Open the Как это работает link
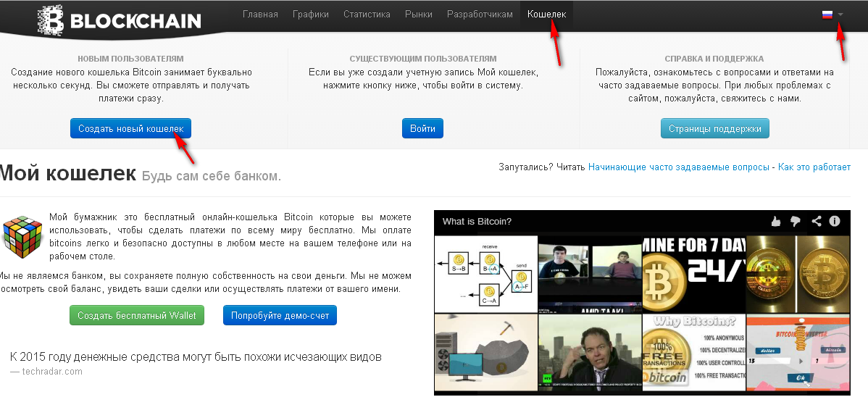 pyautogui.click(x=814, y=167)
